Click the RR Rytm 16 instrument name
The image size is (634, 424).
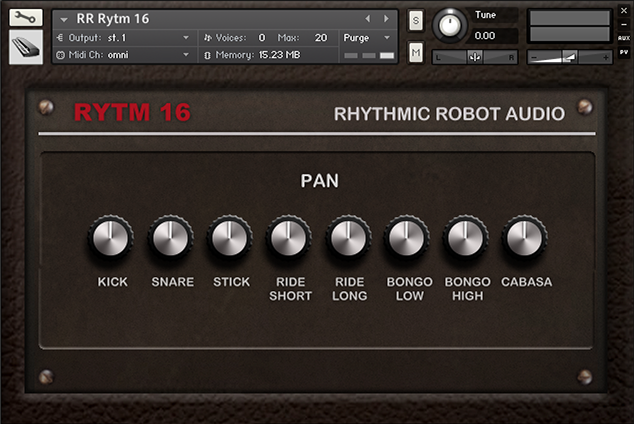pos(113,19)
